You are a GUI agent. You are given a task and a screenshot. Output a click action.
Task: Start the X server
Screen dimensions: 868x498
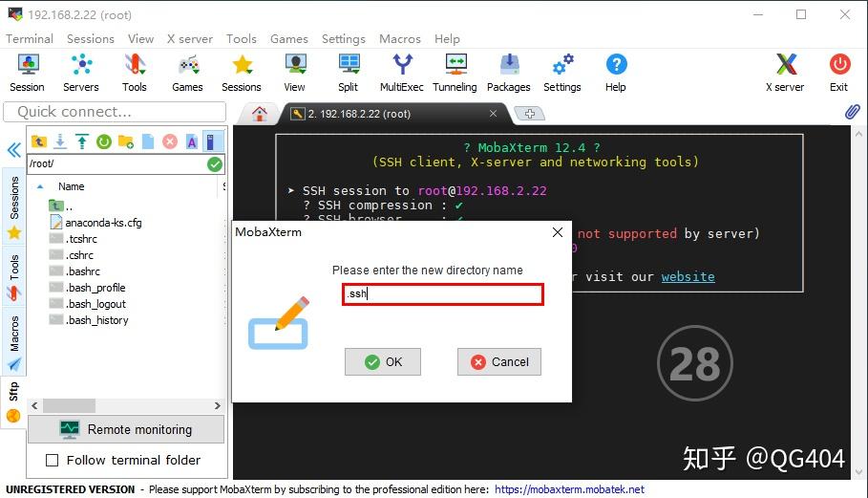click(785, 73)
